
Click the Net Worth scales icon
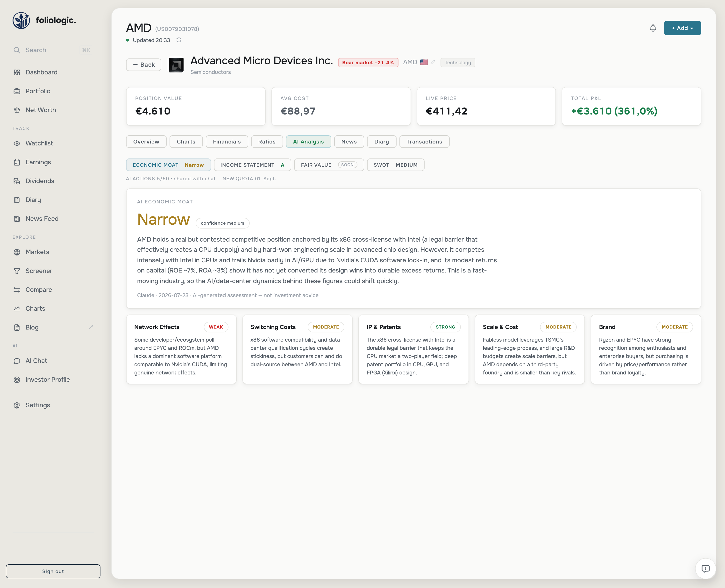tap(17, 110)
